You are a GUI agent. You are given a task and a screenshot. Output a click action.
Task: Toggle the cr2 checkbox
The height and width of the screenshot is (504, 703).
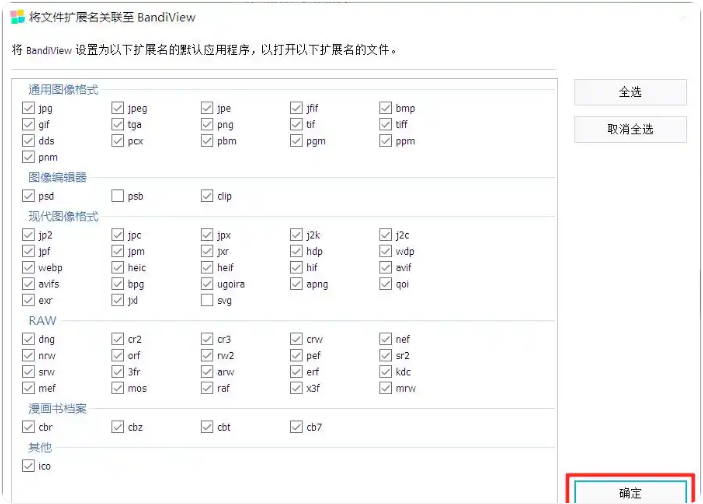117,339
